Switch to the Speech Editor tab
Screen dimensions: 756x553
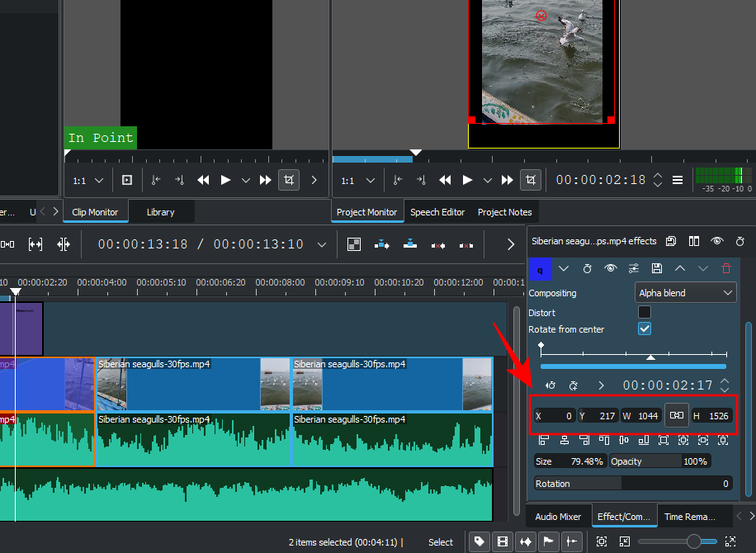pyautogui.click(x=437, y=212)
